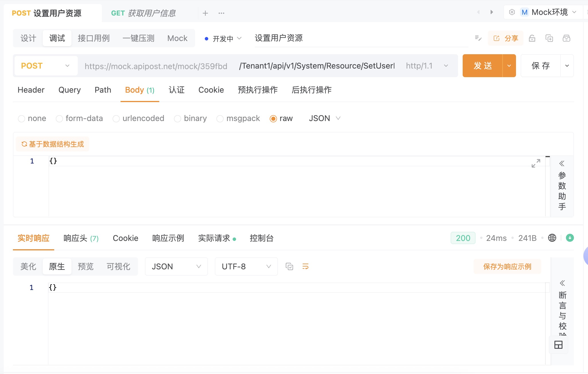Open the 接口用例 tab
Viewport: 588px width, 374px height.
point(94,38)
